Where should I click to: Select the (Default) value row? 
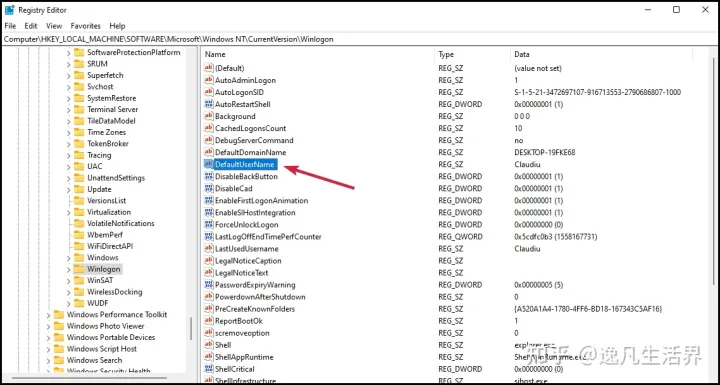230,68
